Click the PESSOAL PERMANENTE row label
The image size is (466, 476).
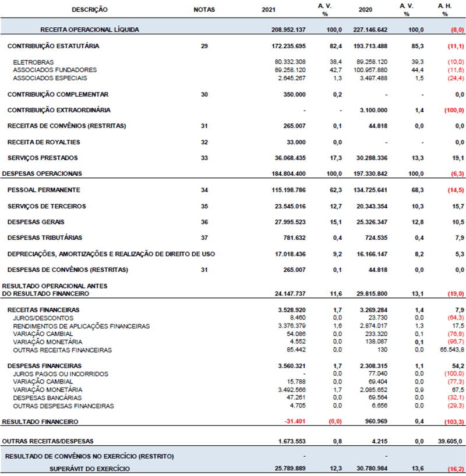(44, 190)
